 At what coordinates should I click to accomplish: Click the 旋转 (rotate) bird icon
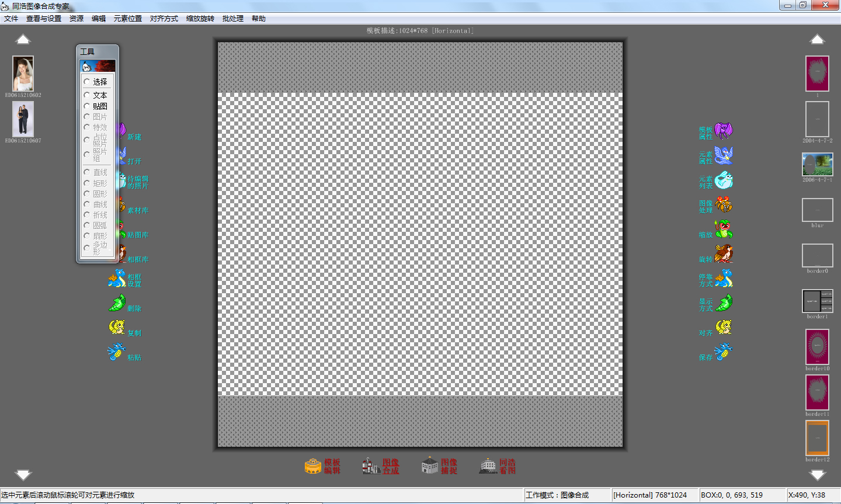[x=724, y=254]
